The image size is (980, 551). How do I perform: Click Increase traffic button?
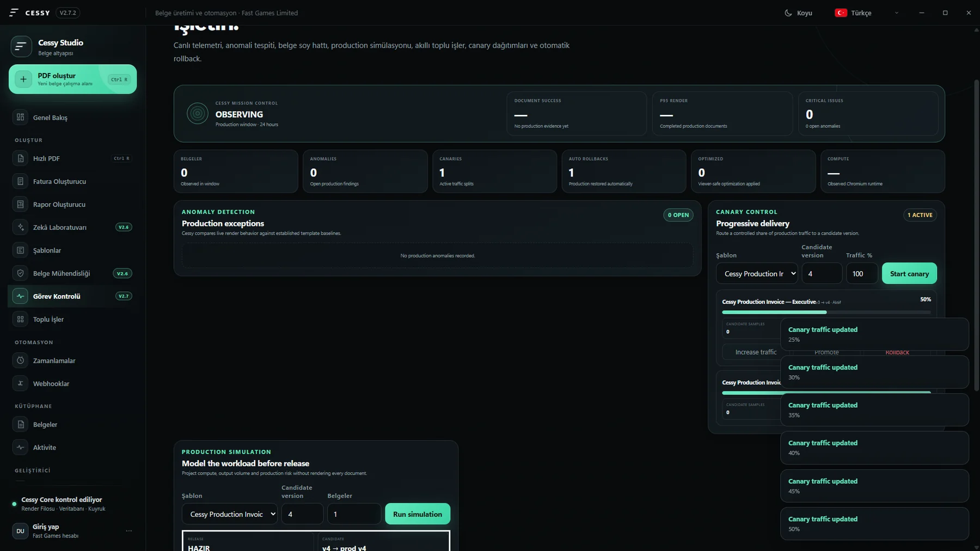756,352
